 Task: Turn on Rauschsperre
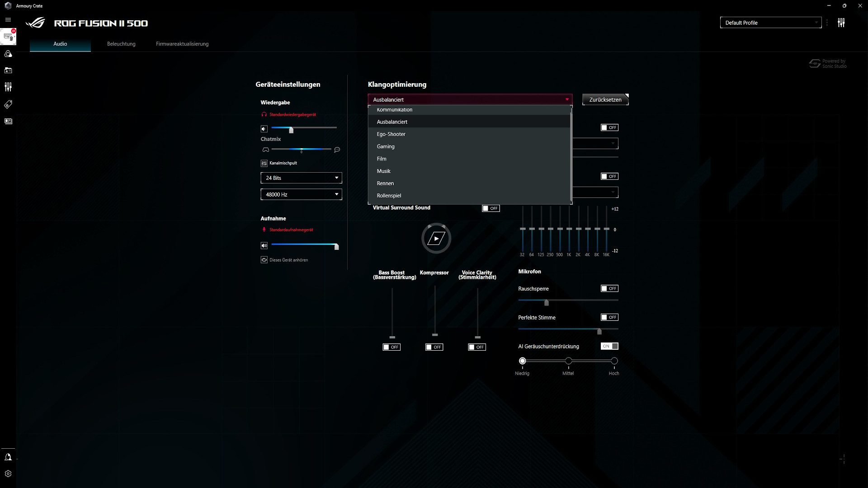point(609,288)
